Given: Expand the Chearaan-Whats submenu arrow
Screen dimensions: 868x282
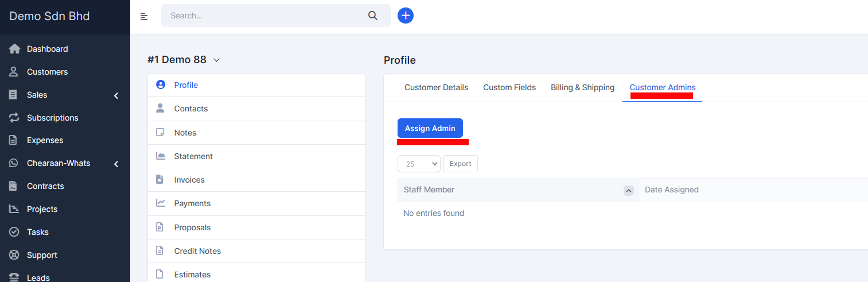Looking at the screenshot, I should coord(116,164).
